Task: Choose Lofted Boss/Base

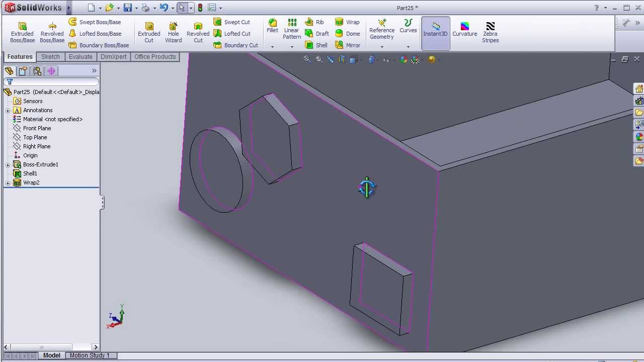Action: (x=95, y=34)
